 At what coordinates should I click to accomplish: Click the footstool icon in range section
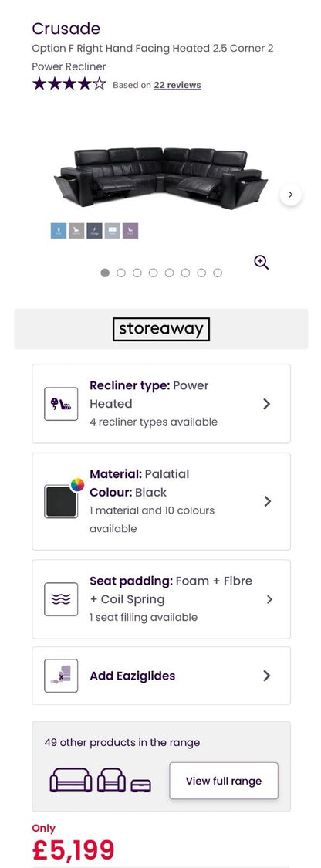(140, 785)
